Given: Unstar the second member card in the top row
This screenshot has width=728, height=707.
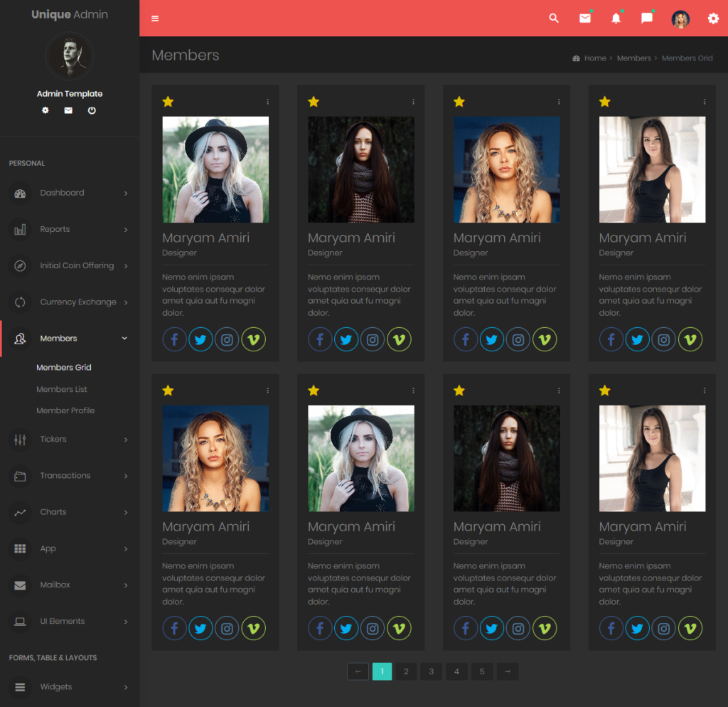Looking at the screenshot, I should tap(314, 101).
